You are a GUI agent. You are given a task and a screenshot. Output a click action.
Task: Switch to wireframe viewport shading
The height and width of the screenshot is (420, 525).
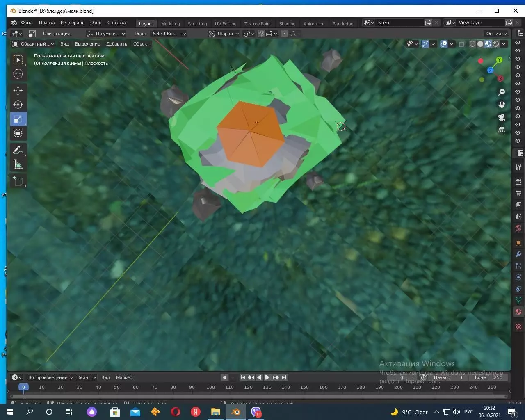[472, 44]
